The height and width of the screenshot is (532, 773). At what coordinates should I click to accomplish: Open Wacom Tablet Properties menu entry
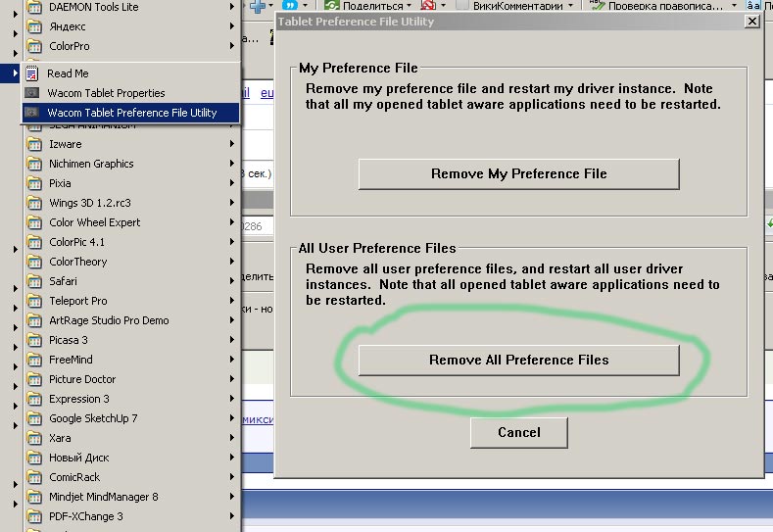pos(131,93)
